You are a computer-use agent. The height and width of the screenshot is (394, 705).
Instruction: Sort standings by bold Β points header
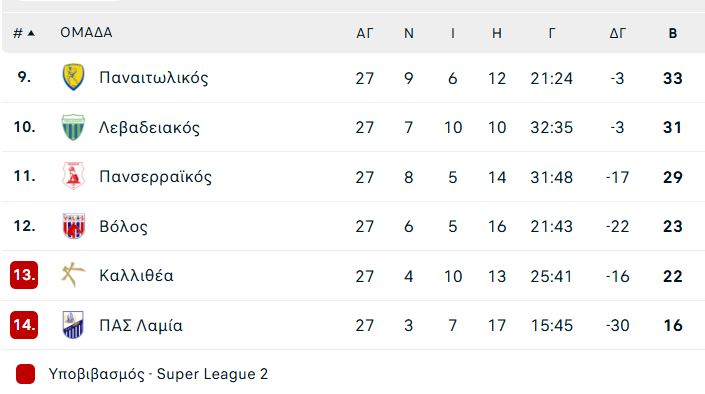pos(673,33)
